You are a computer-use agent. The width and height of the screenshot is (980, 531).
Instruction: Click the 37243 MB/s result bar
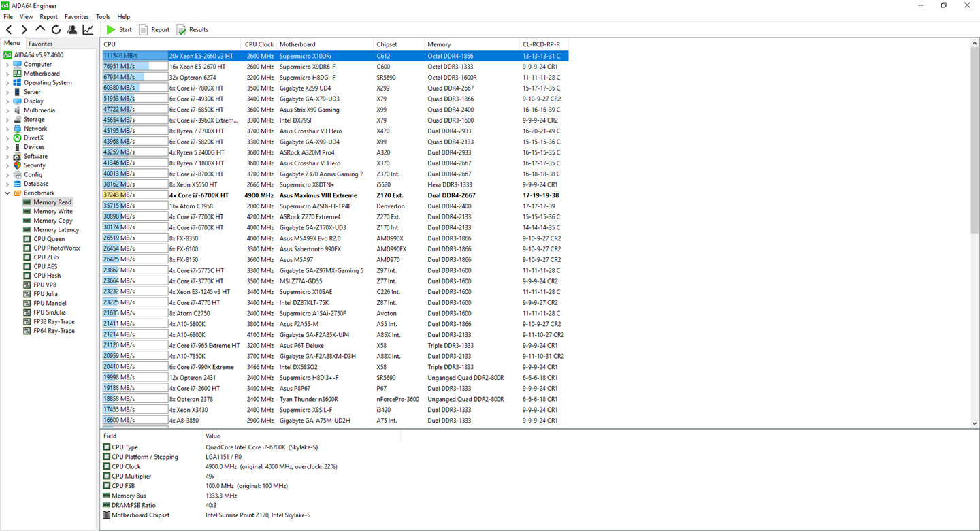(135, 195)
